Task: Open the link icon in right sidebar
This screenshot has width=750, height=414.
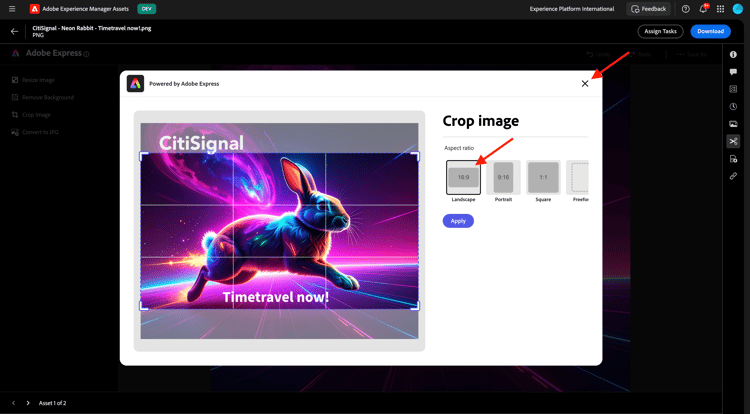Action: coord(733,176)
